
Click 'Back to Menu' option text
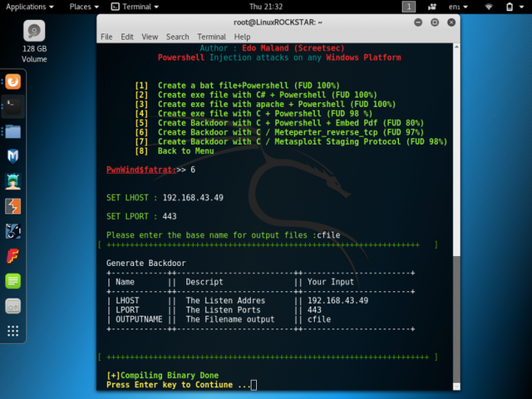[185, 151]
